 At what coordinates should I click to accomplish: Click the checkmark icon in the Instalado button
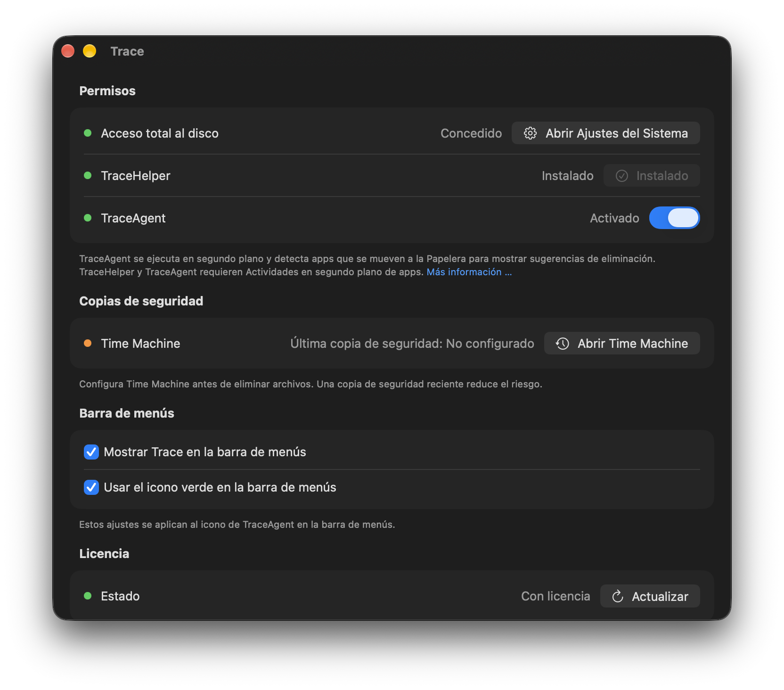622,176
